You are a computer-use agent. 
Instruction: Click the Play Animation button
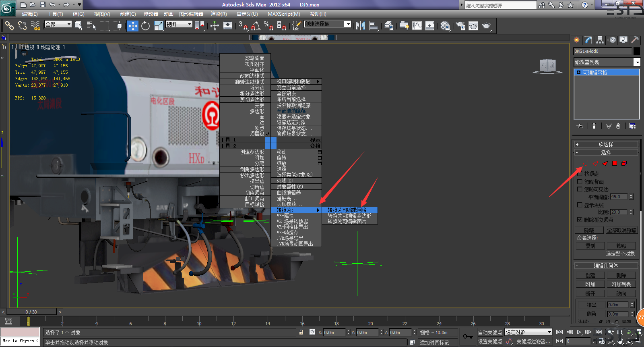[x=579, y=332]
